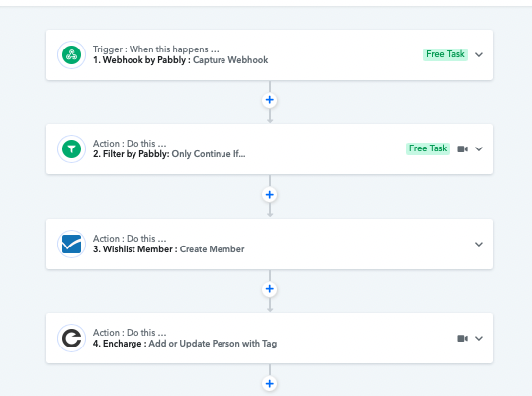The width and height of the screenshot is (532, 396).
Task: Expand the Filter by Pabbly step chevron
Action: click(479, 149)
